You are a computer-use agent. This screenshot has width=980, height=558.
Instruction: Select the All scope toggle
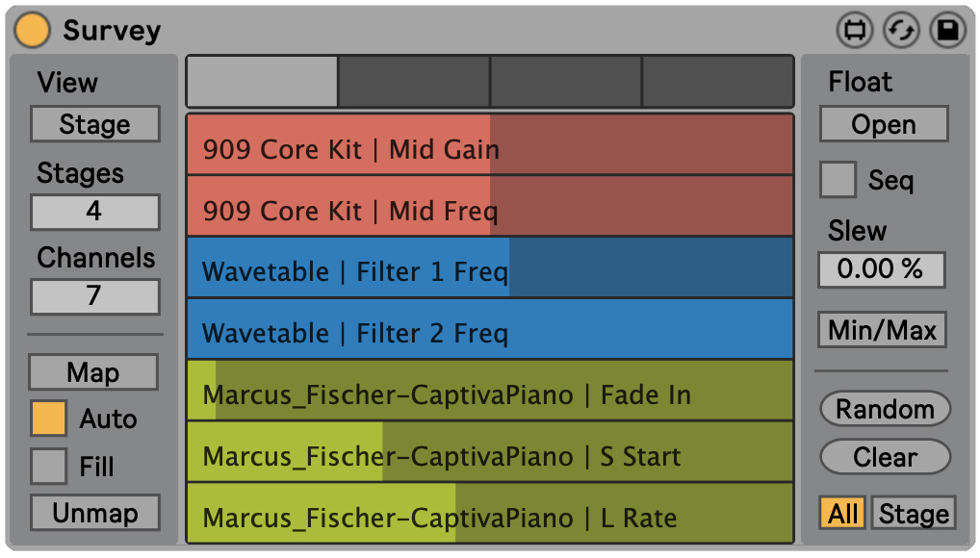point(842,514)
